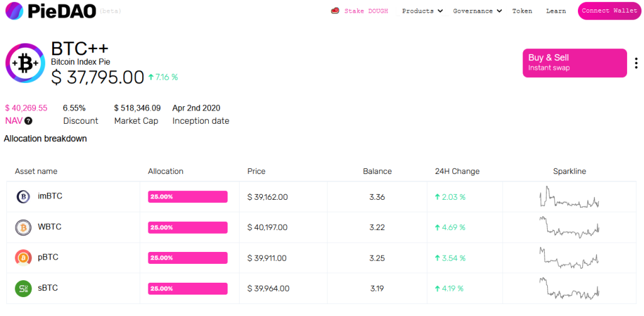The width and height of the screenshot is (644, 316).
Task: Click the PieDAO logo icon
Action: (x=14, y=11)
